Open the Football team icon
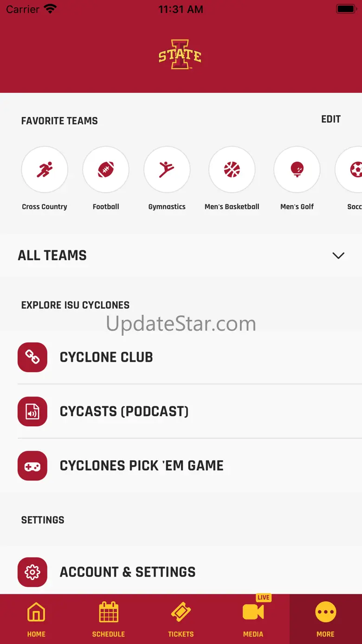 click(x=106, y=170)
